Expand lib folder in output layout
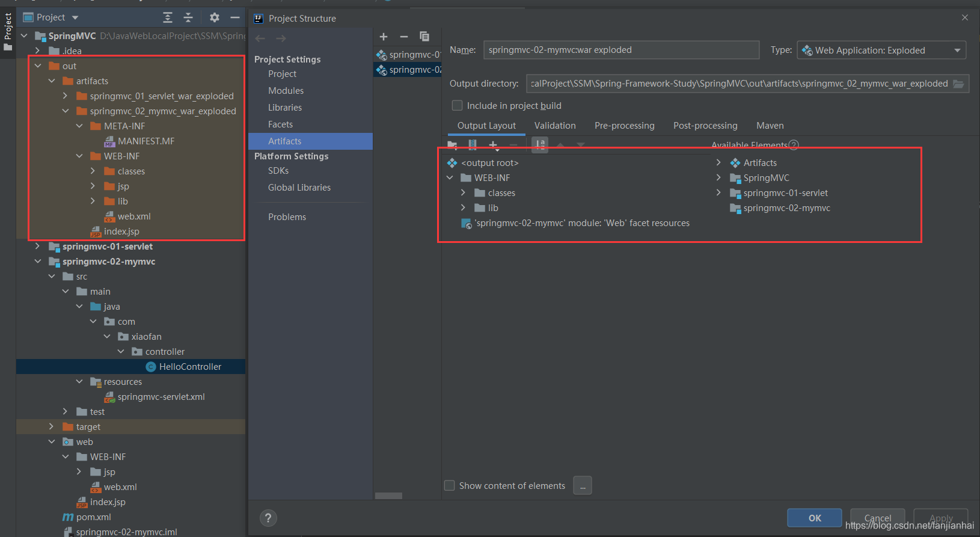This screenshot has width=980, height=537. 463,208
